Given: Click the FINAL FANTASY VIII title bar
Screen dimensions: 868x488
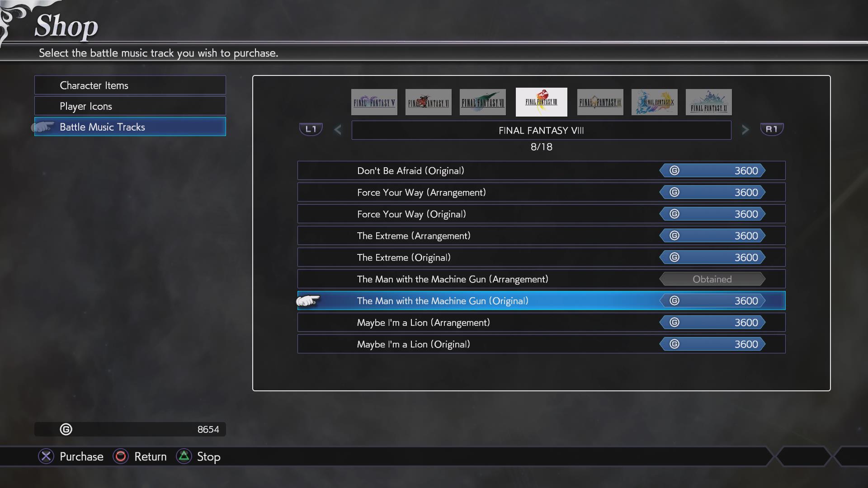Looking at the screenshot, I should pyautogui.click(x=541, y=130).
